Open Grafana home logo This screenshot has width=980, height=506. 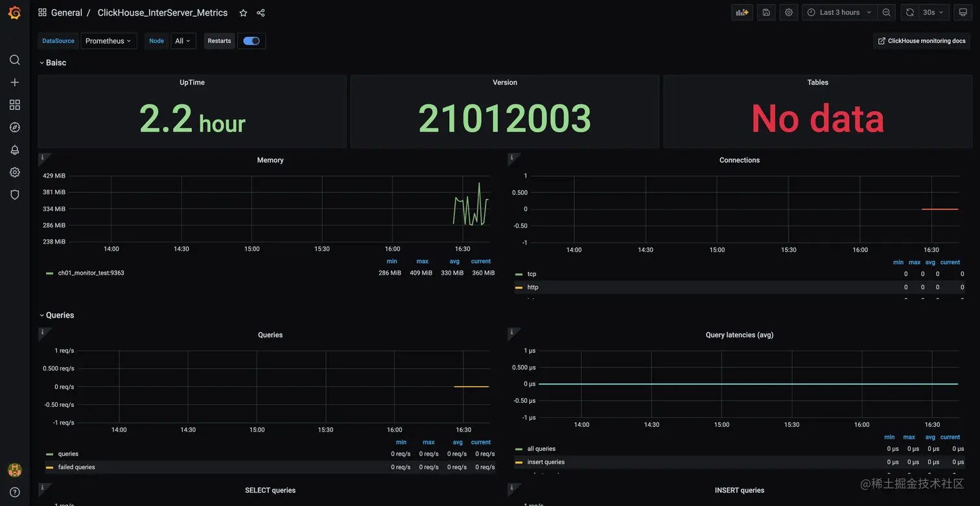click(14, 12)
